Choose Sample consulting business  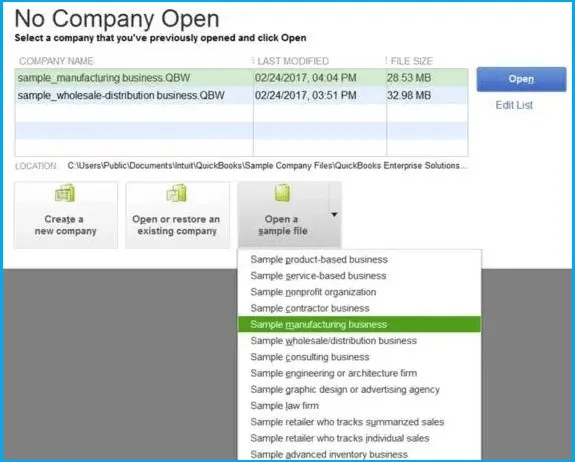click(359, 357)
